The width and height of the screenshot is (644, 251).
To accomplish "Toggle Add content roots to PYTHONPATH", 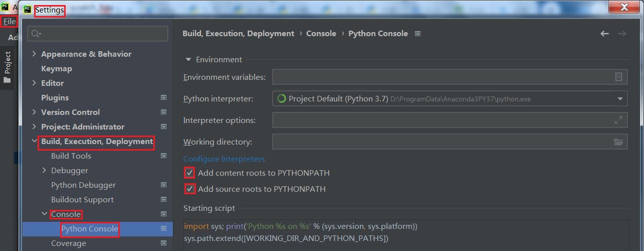I will 189,173.
